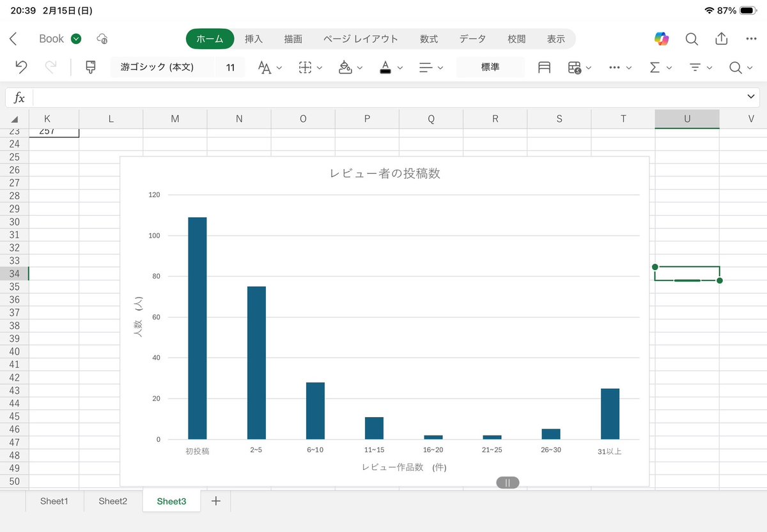Open the top-right more options ellipsis
The image size is (767, 532).
(x=751, y=39)
